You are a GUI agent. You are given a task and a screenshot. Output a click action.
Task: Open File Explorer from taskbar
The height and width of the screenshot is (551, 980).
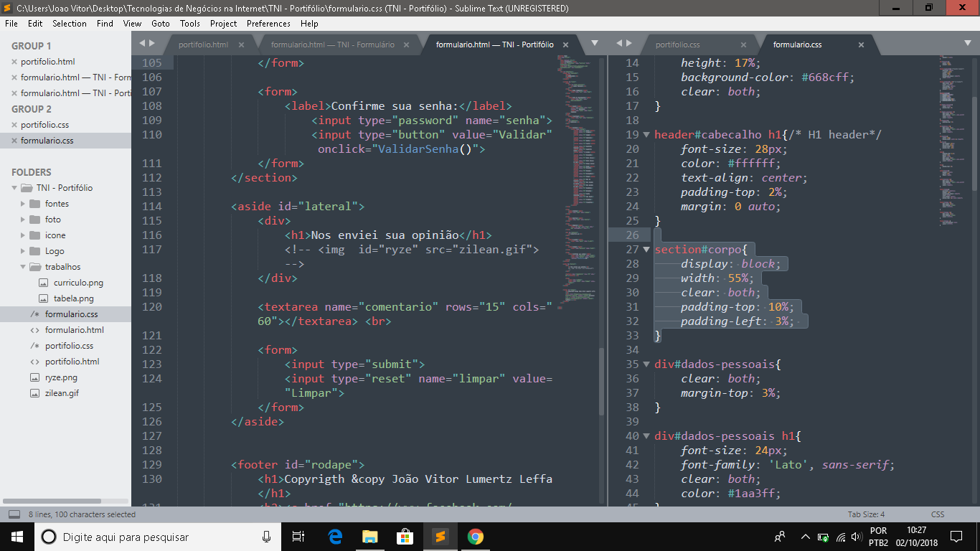click(x=369, y=537)
